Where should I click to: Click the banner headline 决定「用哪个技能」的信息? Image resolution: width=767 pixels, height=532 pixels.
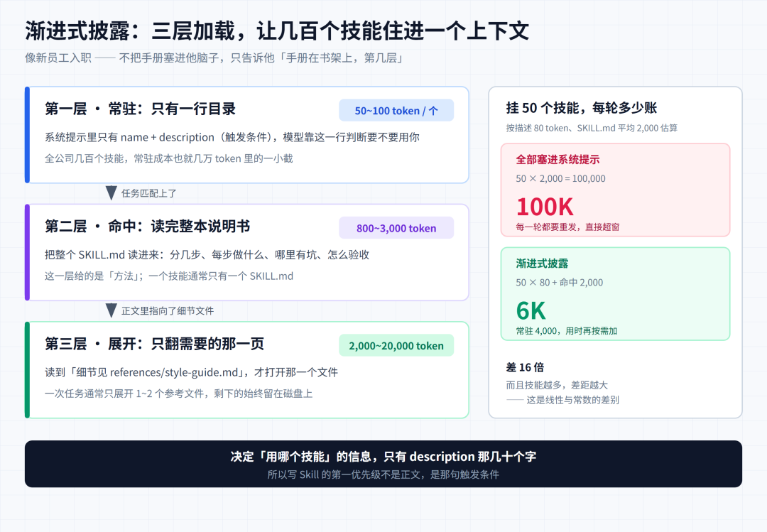(x=383, y=457)
